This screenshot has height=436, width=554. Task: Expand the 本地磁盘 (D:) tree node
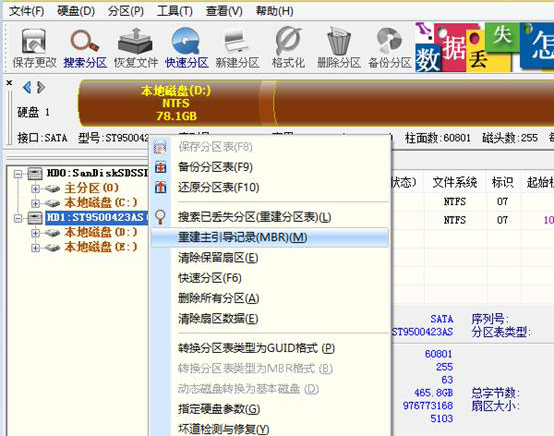point(35,233)
